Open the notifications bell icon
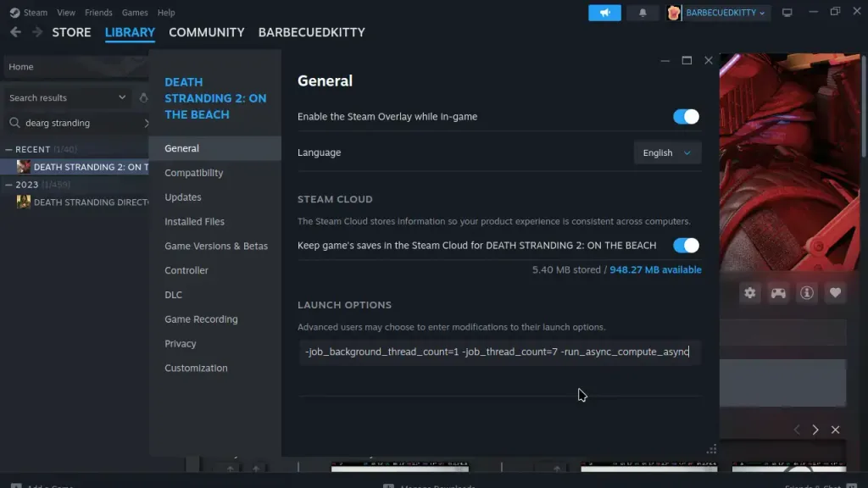Screen dimensions: 868x488 click(643, 13)
